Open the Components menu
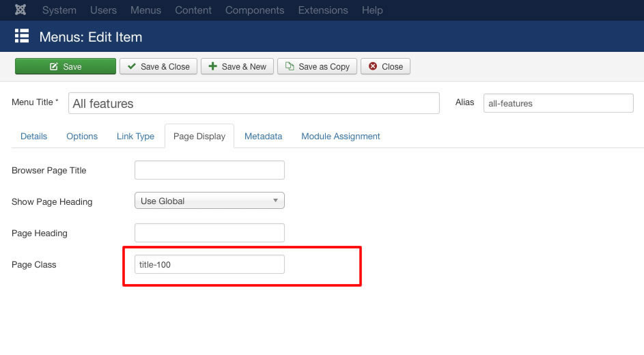The image size is (644, 355). pos(255,10)
